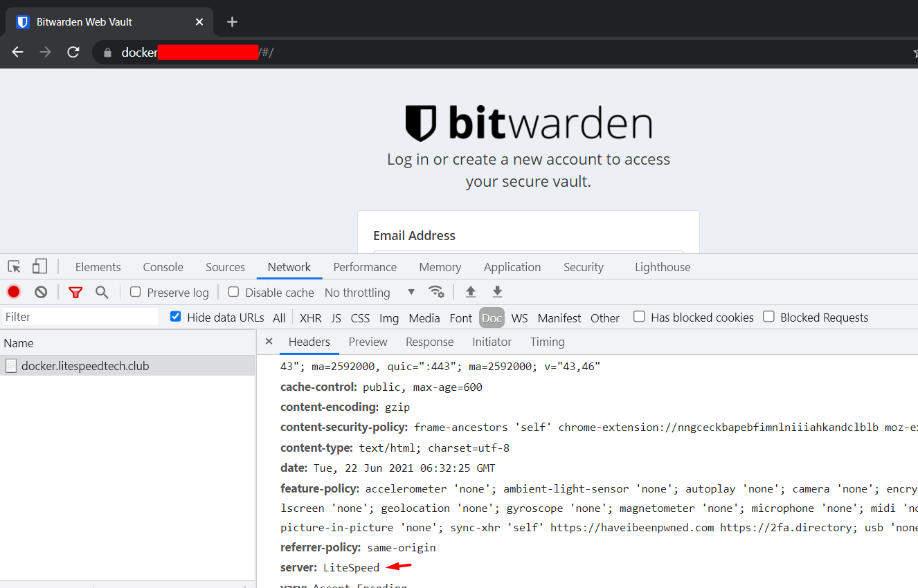The image size is (918, 588).
Task: Open the Preview details tab
Action: tap(368, 342)
